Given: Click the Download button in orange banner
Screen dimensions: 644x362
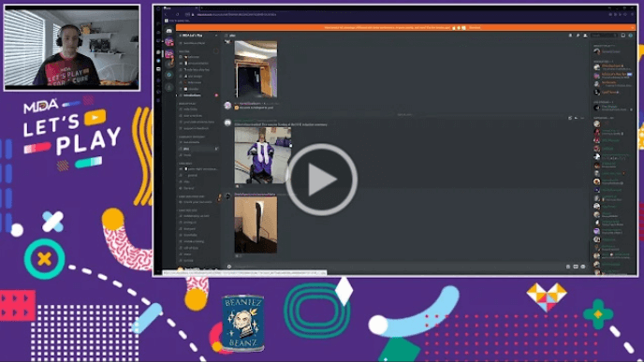Looking at the screenshot, I should pyautogui.click(x=475, y=27).
